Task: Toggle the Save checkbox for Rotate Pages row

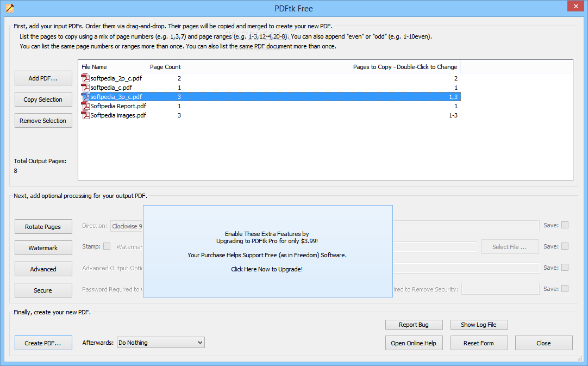Action: pyautogui.click(x=565, y=225)
